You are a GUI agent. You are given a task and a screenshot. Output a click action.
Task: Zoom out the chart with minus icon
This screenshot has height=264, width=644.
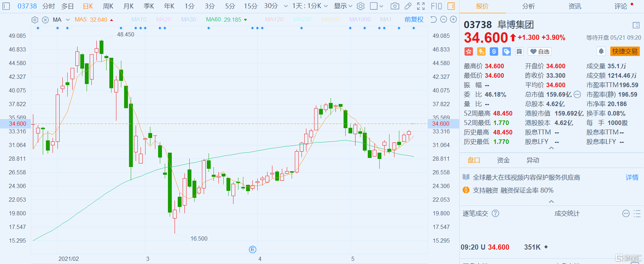click(443, 19)
